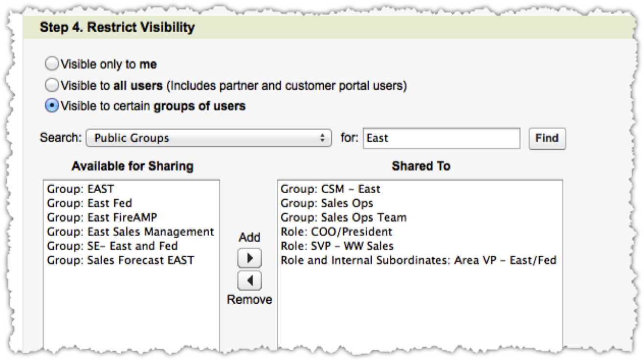
Task: Select Group: EAST in available list
Action: [80, 189]
